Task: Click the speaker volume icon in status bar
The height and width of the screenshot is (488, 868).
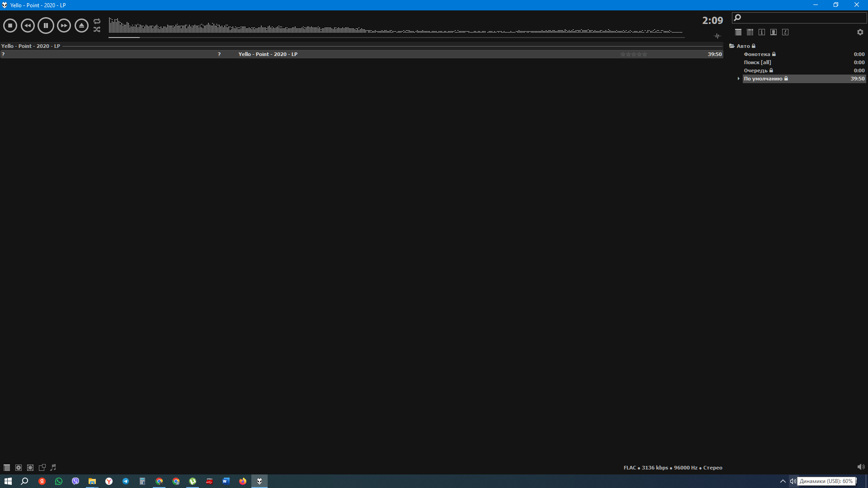Action: 860,467
